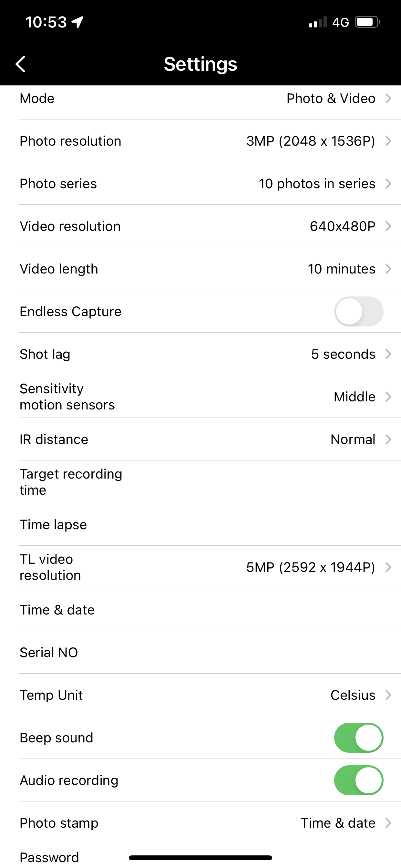
Task: Tap the back arrow icon
Action: [x=21, y=64]
